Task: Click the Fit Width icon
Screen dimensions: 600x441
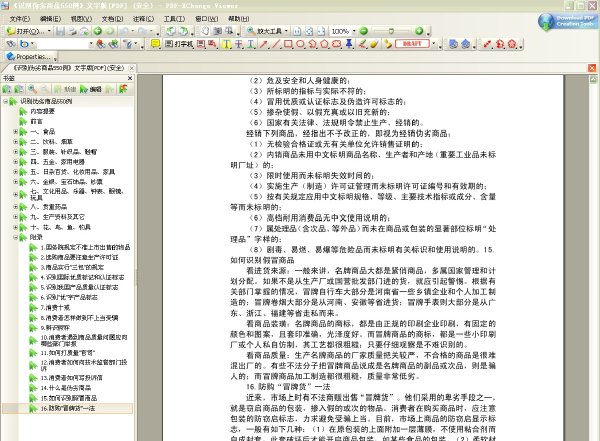Action: (x=321, y=31)
